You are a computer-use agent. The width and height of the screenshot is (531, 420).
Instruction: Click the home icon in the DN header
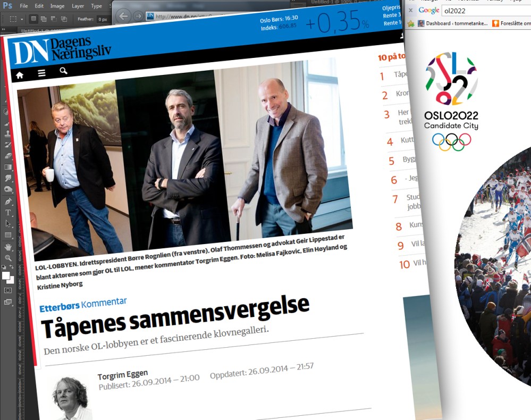(20, 75)
